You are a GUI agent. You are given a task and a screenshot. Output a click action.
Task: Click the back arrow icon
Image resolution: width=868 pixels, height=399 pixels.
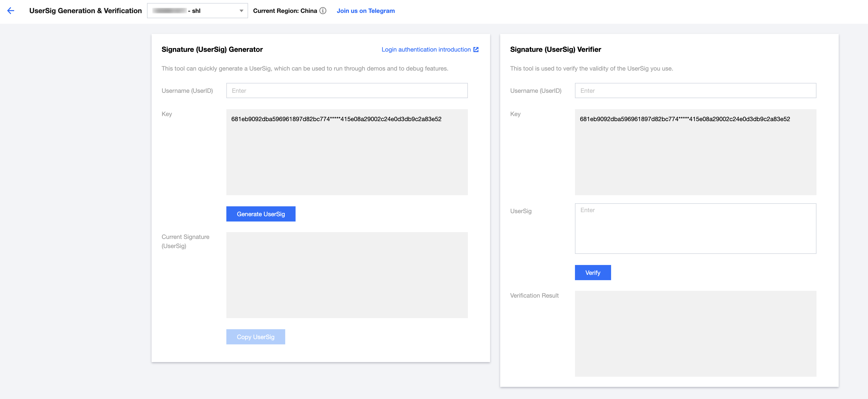(11, 11)
